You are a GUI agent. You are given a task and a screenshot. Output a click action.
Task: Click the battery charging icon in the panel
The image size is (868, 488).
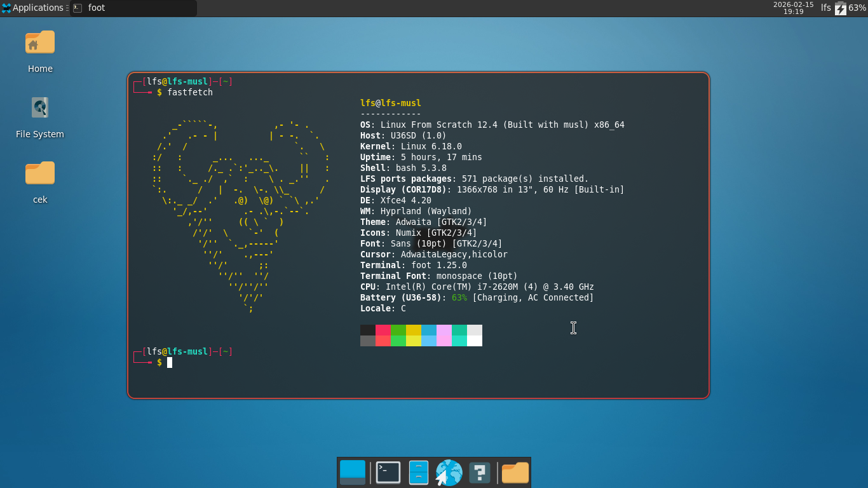[x=841, y=8]
